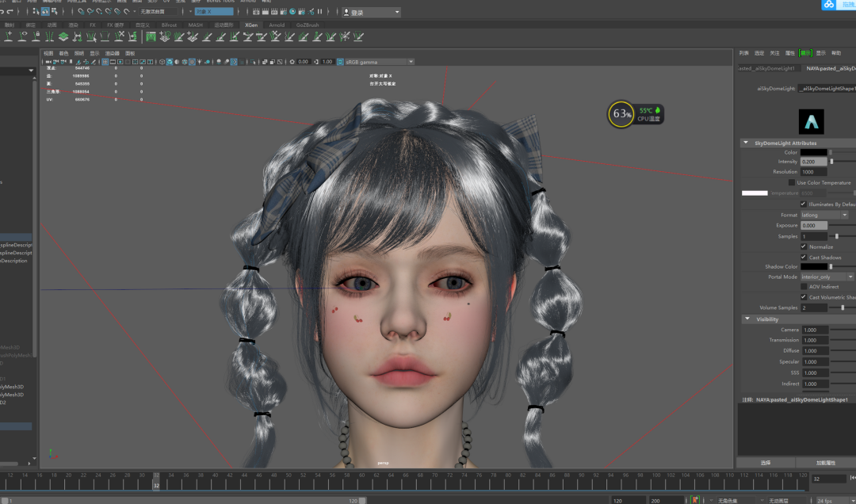Image resolution: width=856 pixels, height=504 pixels.
Task: Click the Arnold logo swatch in attribute editor
Action: pyautogui.click(x=812, y=122)
